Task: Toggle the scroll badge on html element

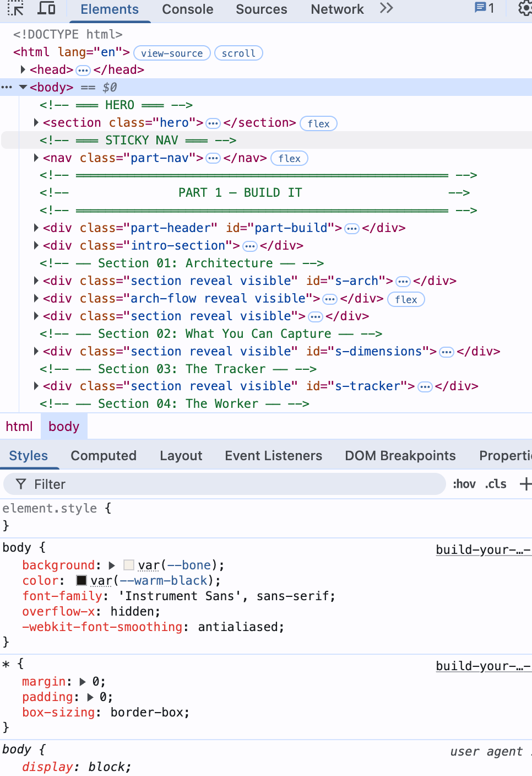Action: pos(238,53)
